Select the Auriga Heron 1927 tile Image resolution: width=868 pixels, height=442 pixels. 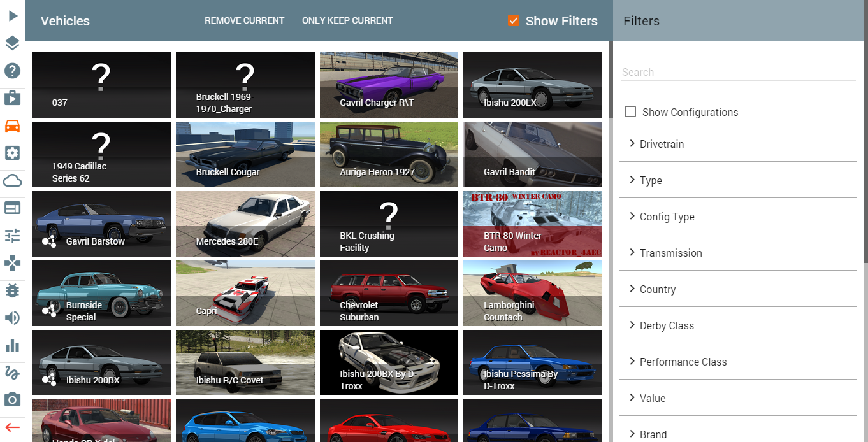pyautogui.click(x=389, y=155)
